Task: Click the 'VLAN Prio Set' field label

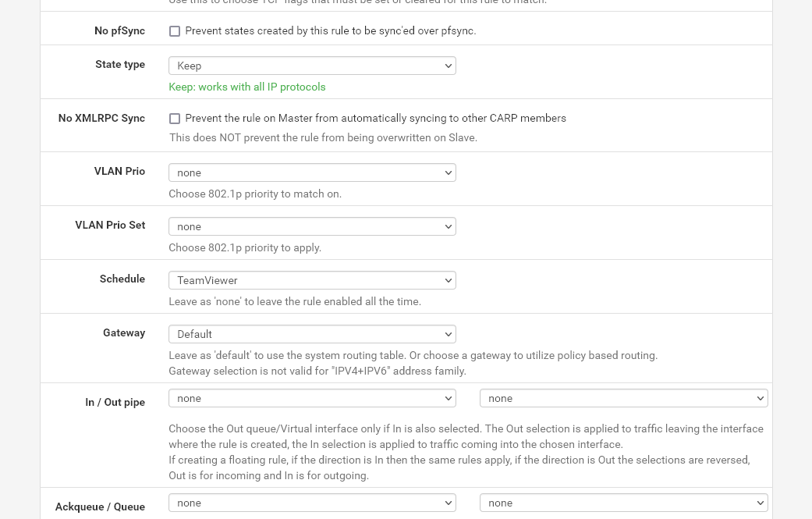Action: [110, 226]
